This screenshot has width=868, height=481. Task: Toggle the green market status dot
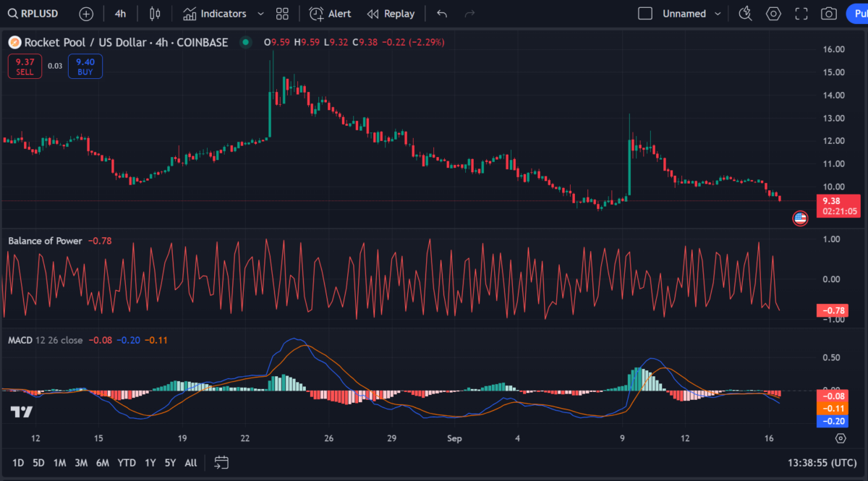pyautogui.click(x=246, y=43)
